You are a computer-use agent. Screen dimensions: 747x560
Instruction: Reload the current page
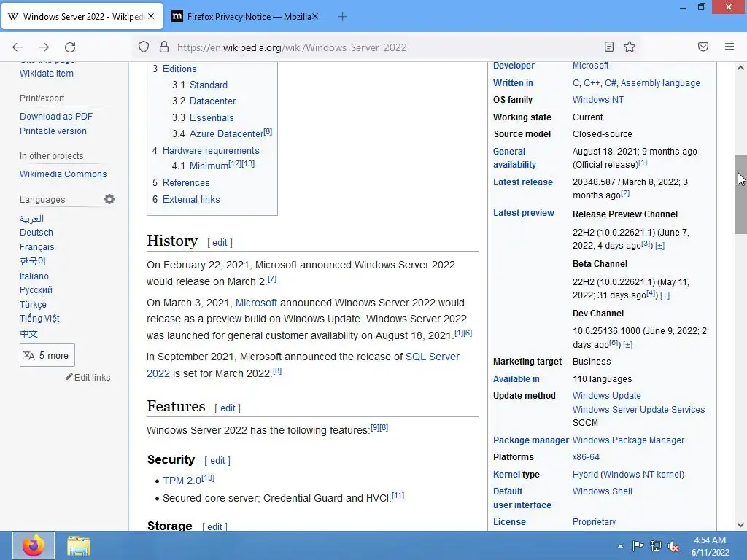point(70,47)
